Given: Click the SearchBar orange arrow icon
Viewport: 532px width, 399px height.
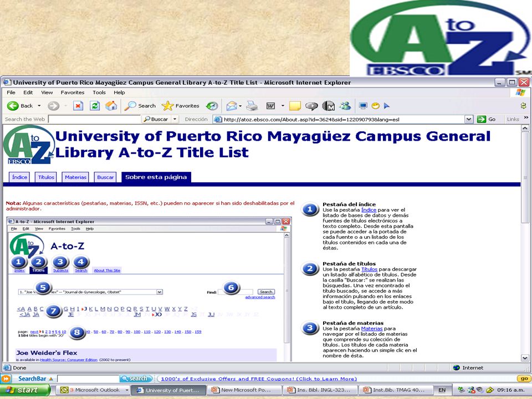Looking at the screenshot, I should click(x=6, y=378).
